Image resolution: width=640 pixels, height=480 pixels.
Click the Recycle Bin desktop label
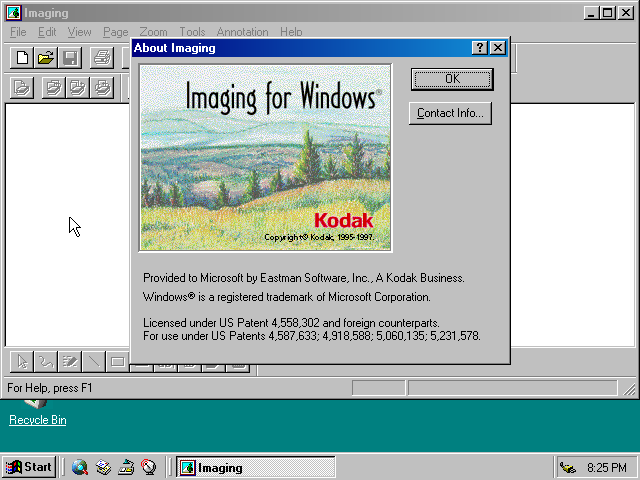click(38, 420)
